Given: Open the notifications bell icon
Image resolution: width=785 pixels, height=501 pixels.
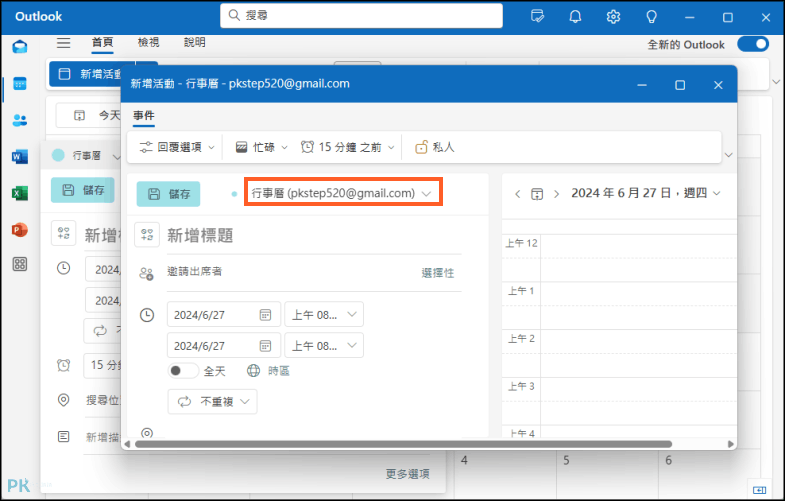Looking at the screenshot, I should (x=575, y=17).
